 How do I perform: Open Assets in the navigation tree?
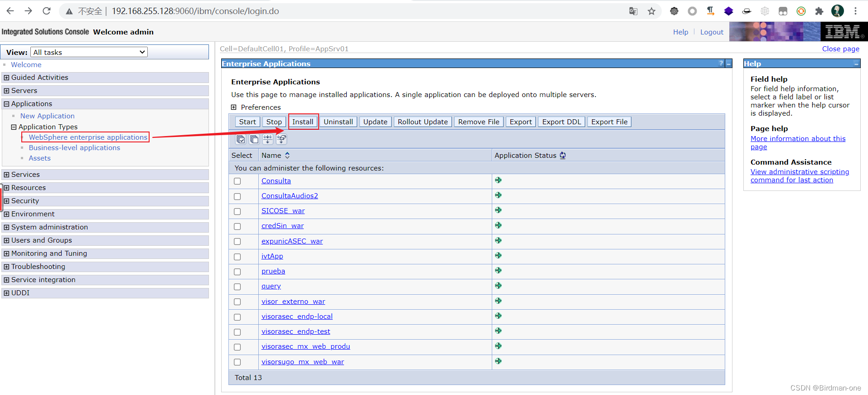point(39,158)
